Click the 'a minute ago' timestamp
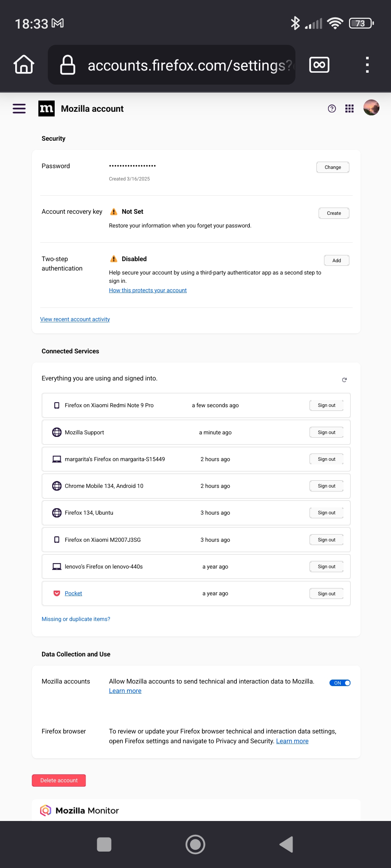This screenshot has height=868, width=391. click(215, 433)
